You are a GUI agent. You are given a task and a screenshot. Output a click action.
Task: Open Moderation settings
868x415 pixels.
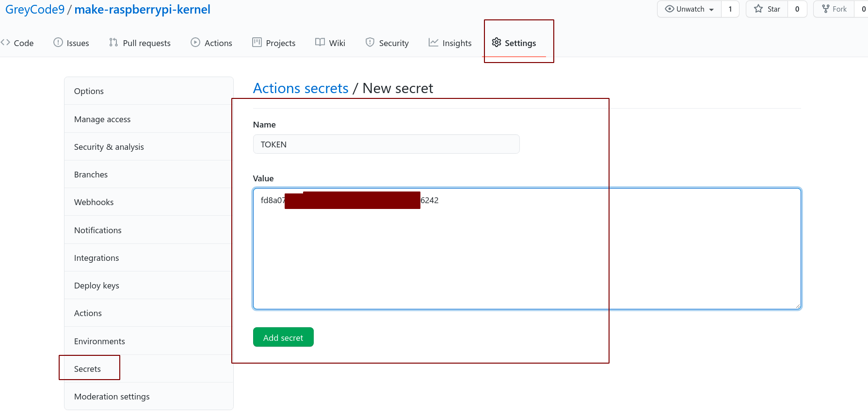coord(149,397)
